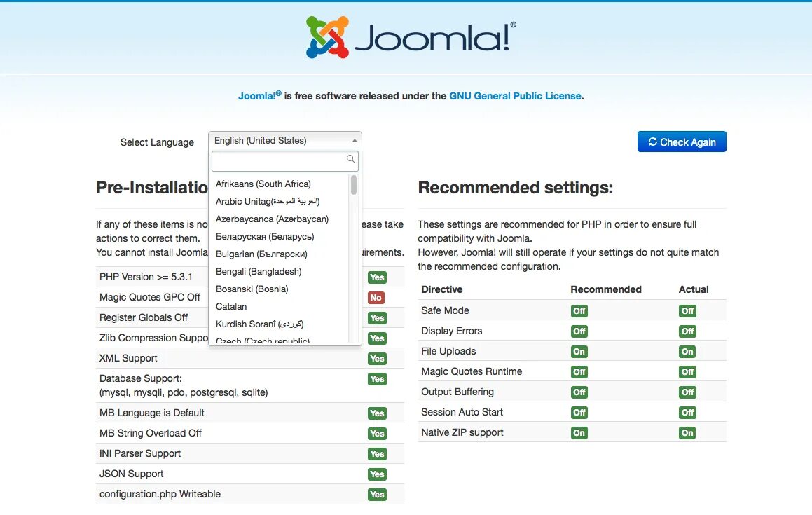
Task: Click the Yes badge for MB Language is Default
Action: 377,413
